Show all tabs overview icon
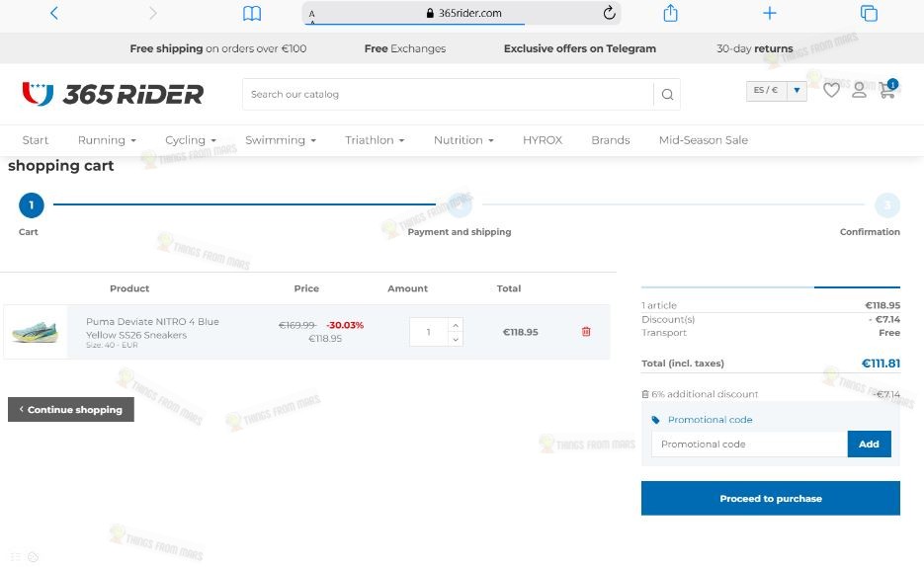Image resolution: width=924 pixels, height=567 pixels. tap(869, 13)
